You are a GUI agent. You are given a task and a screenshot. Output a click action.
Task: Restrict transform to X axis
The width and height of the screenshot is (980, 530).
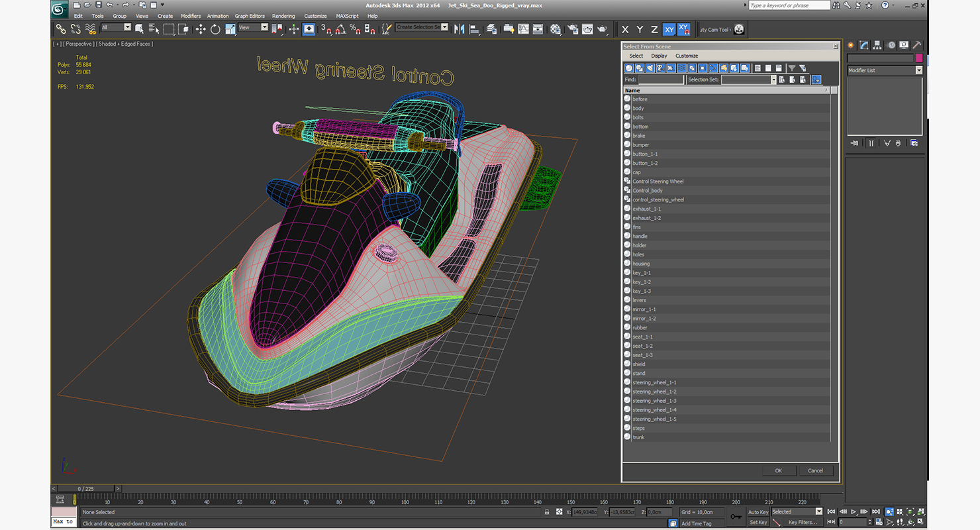point(624,29)
